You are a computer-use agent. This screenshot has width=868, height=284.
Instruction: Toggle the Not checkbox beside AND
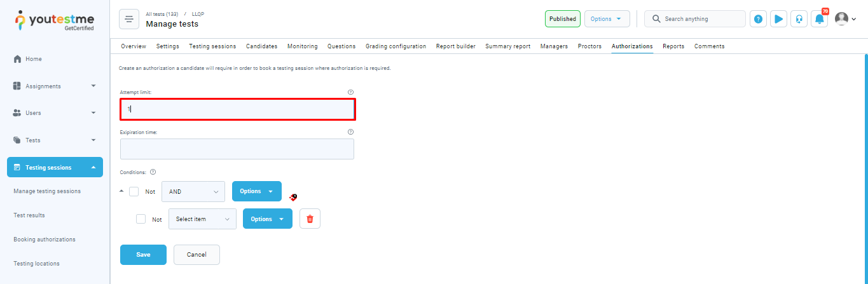[x=134, y=191]
